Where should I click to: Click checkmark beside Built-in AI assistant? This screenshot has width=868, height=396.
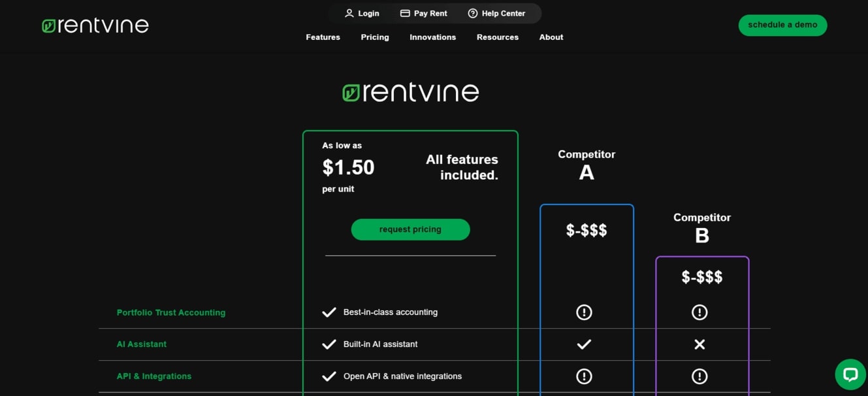tap(329, 344)
